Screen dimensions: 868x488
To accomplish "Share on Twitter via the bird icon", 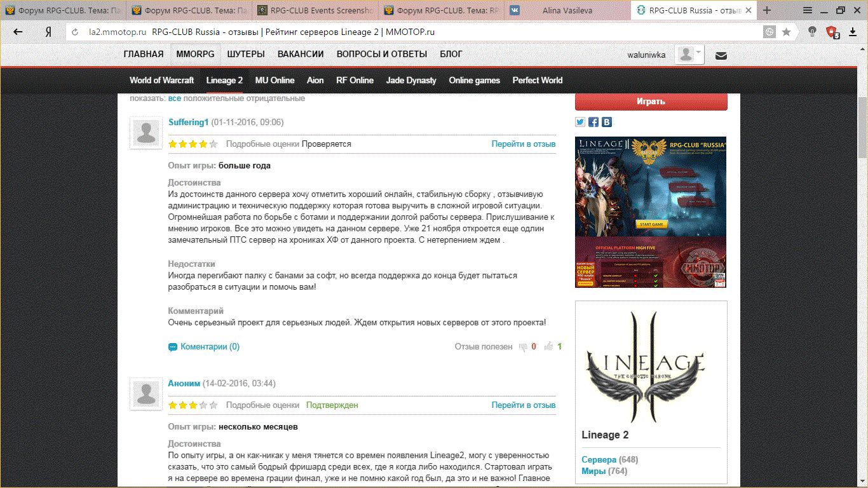I will (580, 122).
